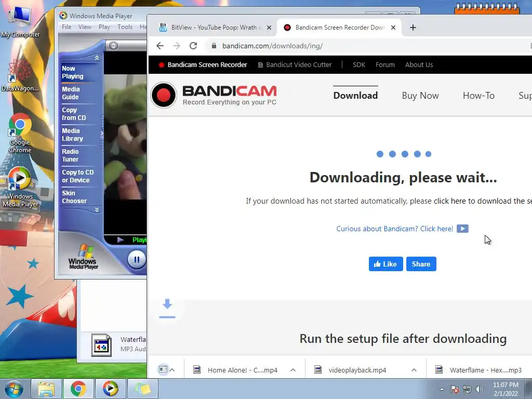
Task: Select Now Playing in Media Player
Action: click(x=73, y=72)
